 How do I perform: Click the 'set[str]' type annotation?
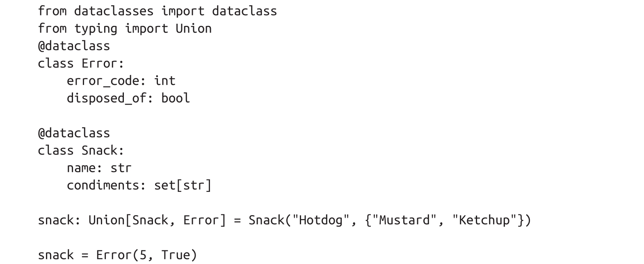click(183, 185)
